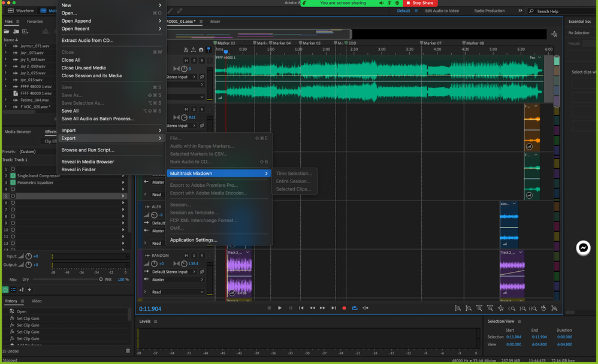The height and width of the screenshot is (364, 598).
Task: Solo the first track with S button
Action: coord(194,60)
